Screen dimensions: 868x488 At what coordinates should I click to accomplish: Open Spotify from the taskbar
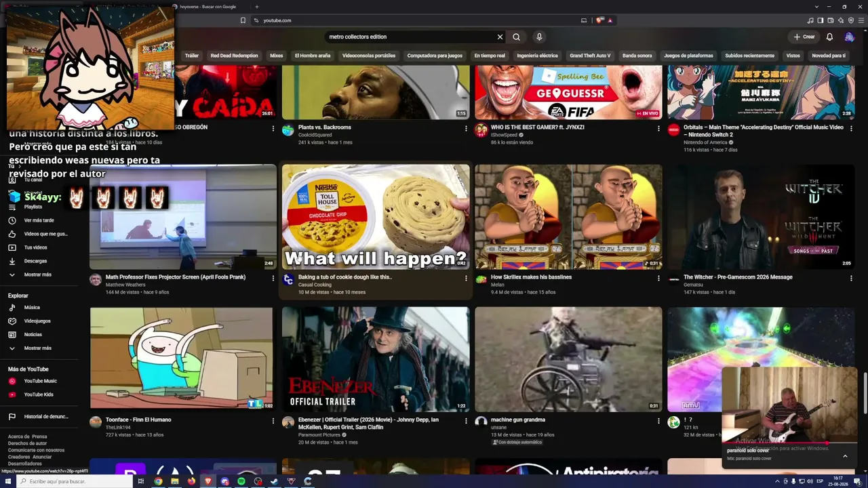[241, 481]
